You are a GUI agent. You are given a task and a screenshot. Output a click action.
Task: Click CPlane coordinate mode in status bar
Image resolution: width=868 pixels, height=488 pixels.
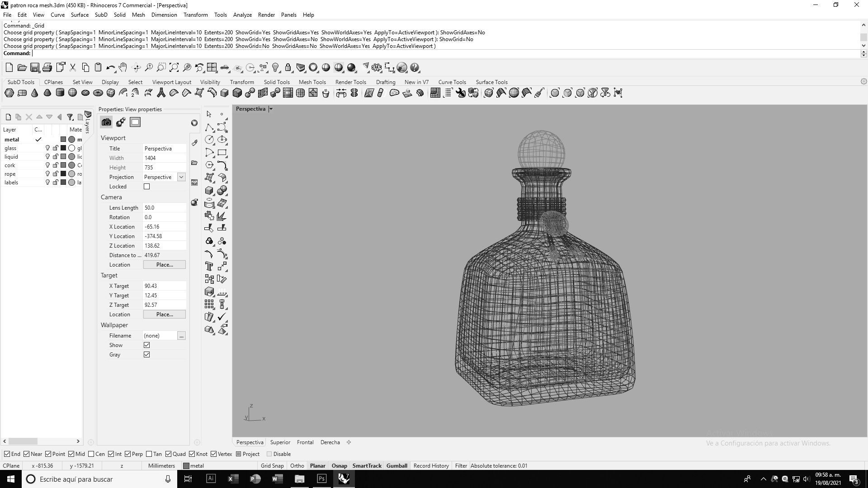(x=11, y=466)
